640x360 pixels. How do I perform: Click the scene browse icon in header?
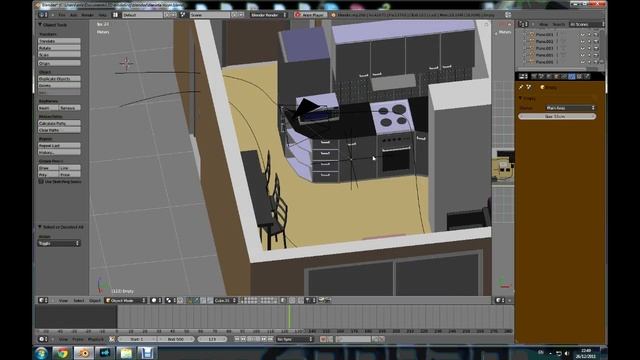(183, 15)
